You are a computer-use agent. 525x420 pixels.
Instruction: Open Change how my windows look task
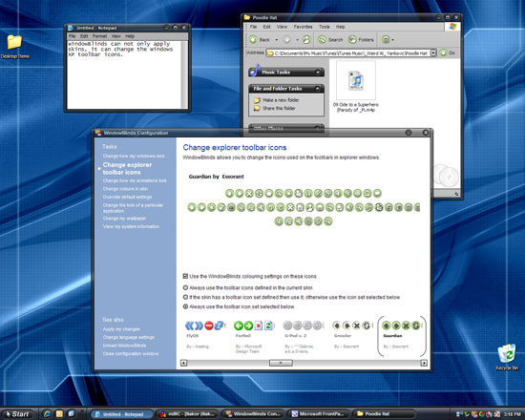(134, 157)
